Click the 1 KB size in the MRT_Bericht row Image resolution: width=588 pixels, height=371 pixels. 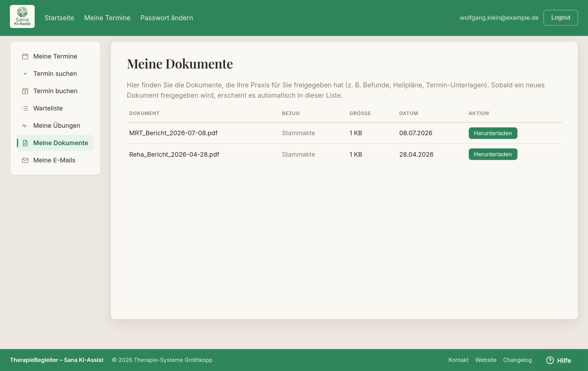356,133
